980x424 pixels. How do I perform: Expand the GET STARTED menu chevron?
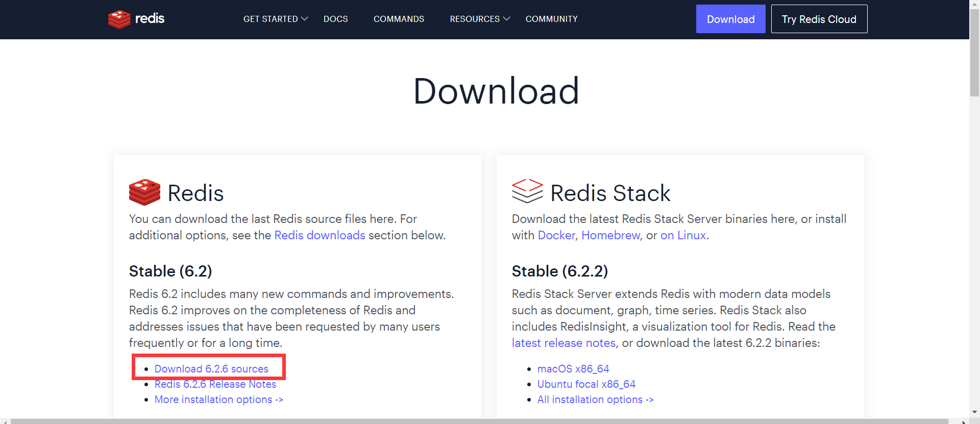[x=305, y=19]
